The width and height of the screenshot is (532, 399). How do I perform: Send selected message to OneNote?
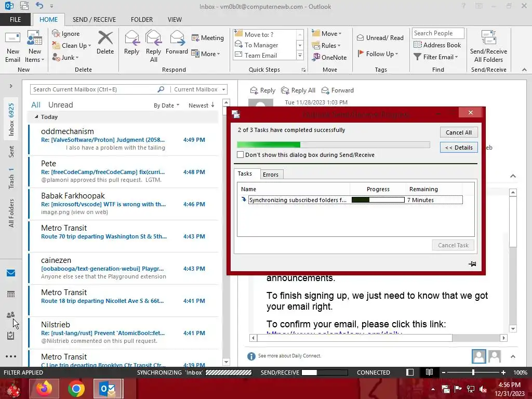[x=329, y=57]
